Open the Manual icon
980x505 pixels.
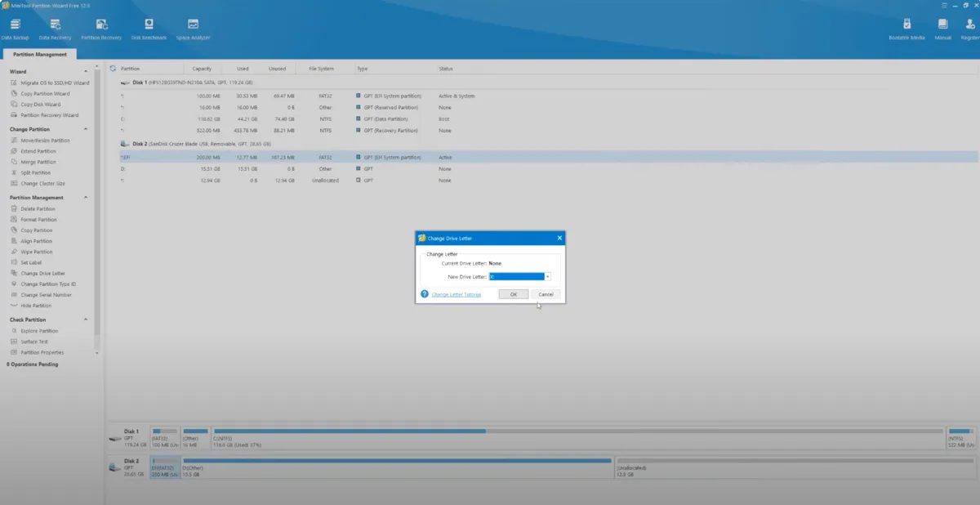[x=942, y=28]
